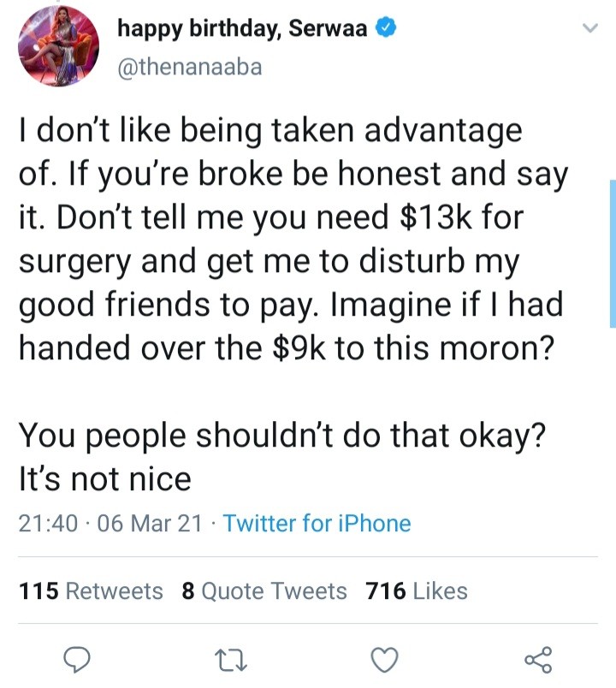Click the blue verified badge

point(386,28)
